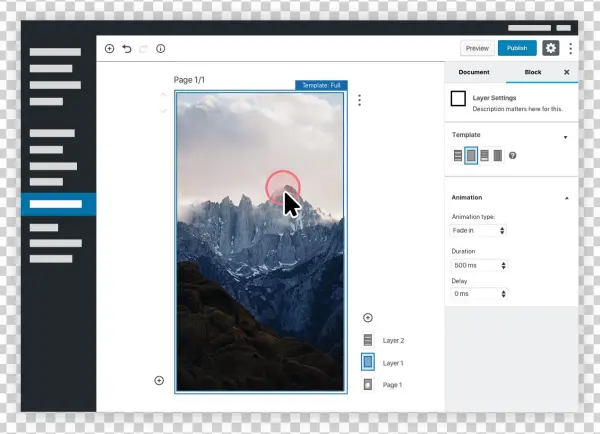Select the fourth template layout option

498,156
